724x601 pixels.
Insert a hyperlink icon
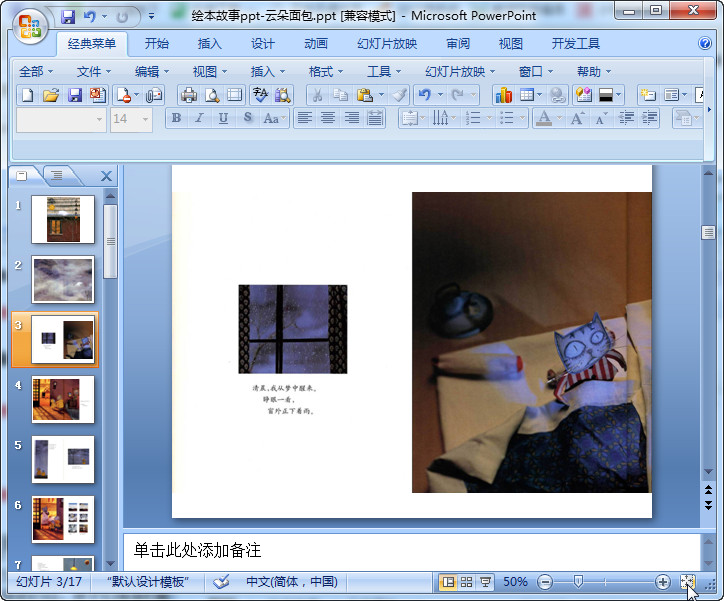click(x=557, y=95)
